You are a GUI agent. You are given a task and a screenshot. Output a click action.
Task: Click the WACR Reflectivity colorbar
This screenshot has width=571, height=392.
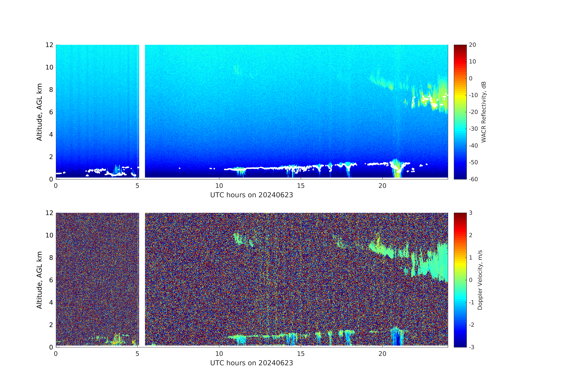(460, 112)
